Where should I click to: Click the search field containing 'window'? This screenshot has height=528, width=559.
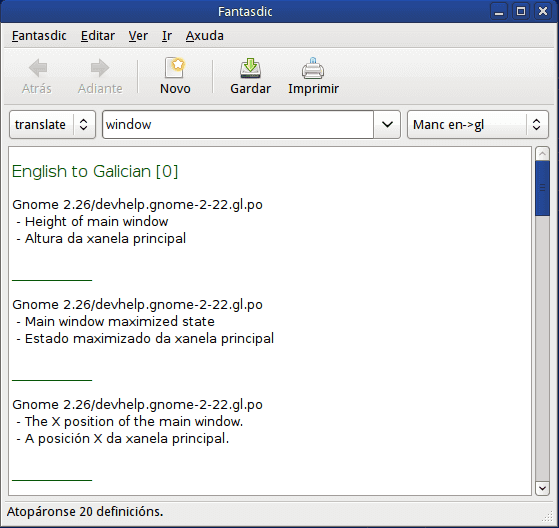(x=238, y=124)
